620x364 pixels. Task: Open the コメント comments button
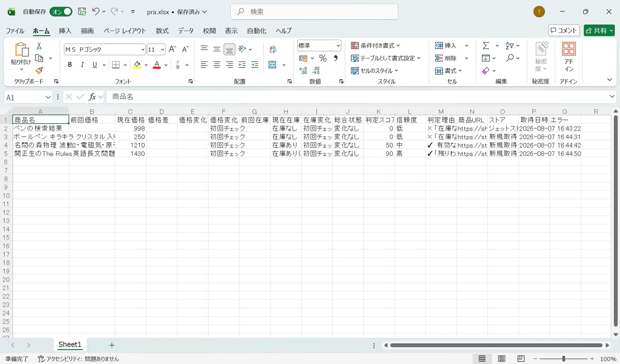(x=564, y=30)
